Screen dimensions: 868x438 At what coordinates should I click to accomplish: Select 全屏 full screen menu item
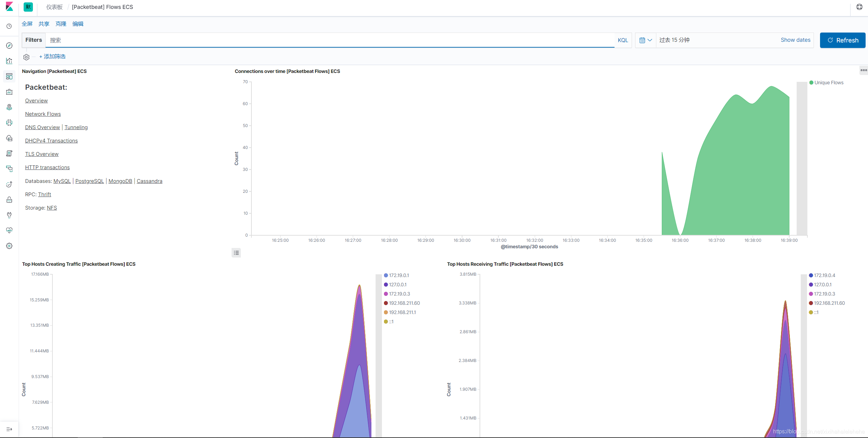tap(27, 24)
